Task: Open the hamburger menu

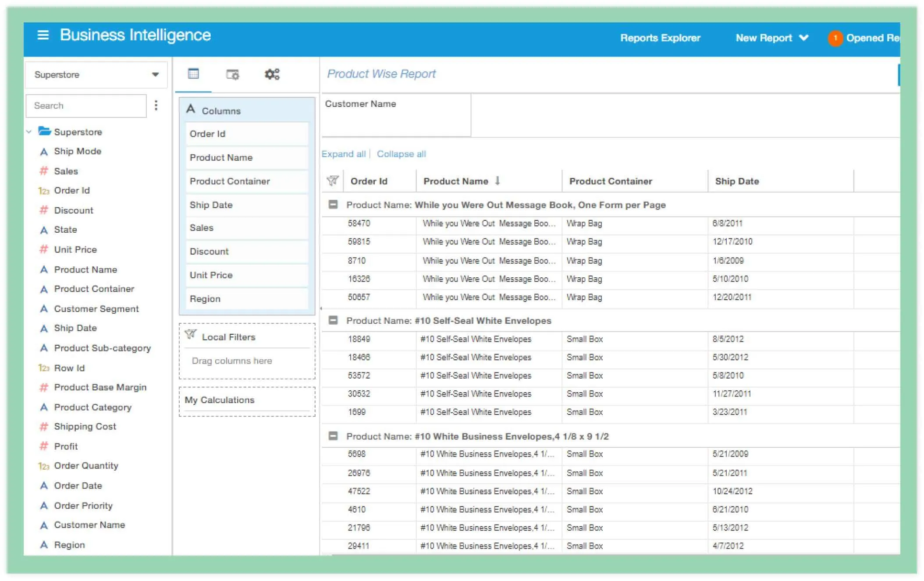Action: click(x=43, y=35)
